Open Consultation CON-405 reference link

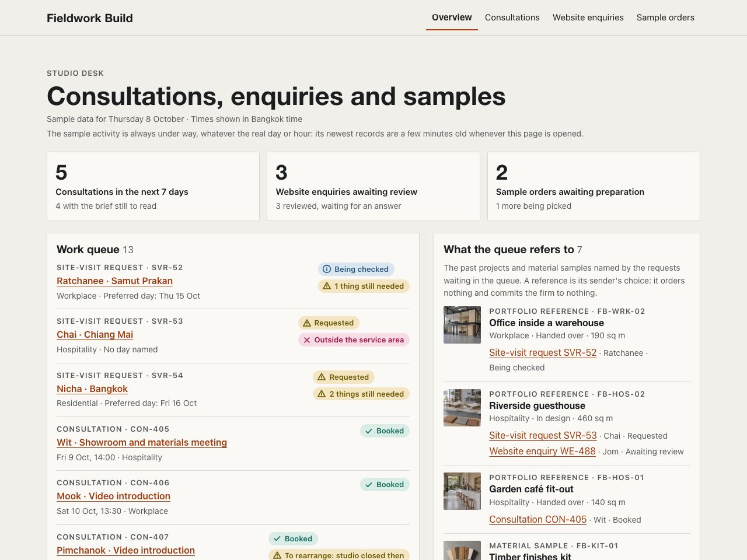pos(537,519)
